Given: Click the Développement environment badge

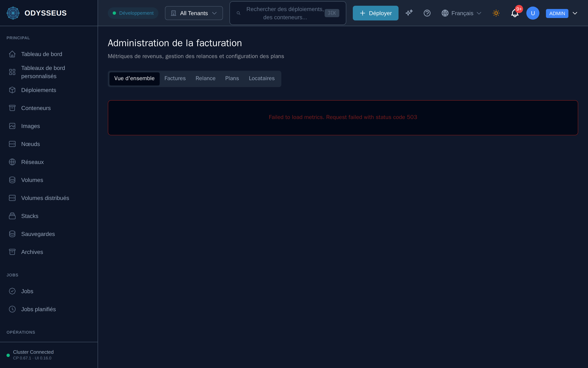Looking at the screenshot, I should 133,13.
